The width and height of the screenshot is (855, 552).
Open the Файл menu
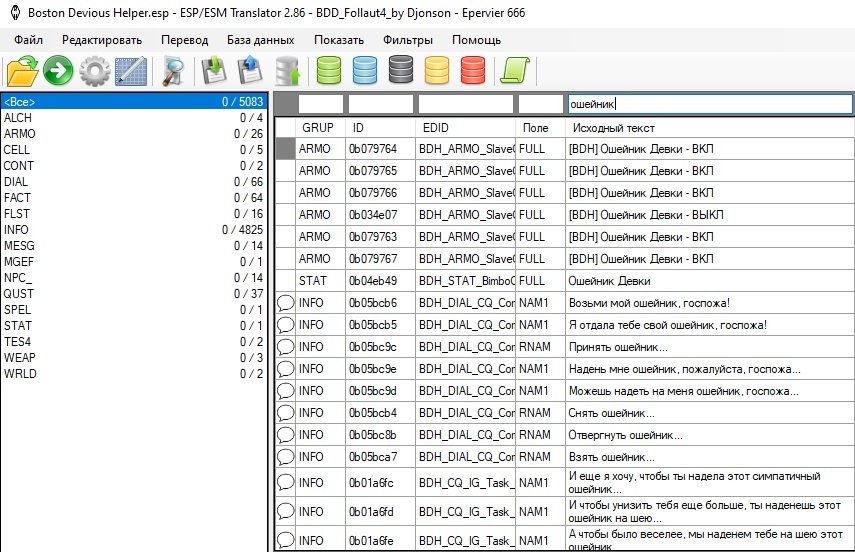tap(28, 40)
